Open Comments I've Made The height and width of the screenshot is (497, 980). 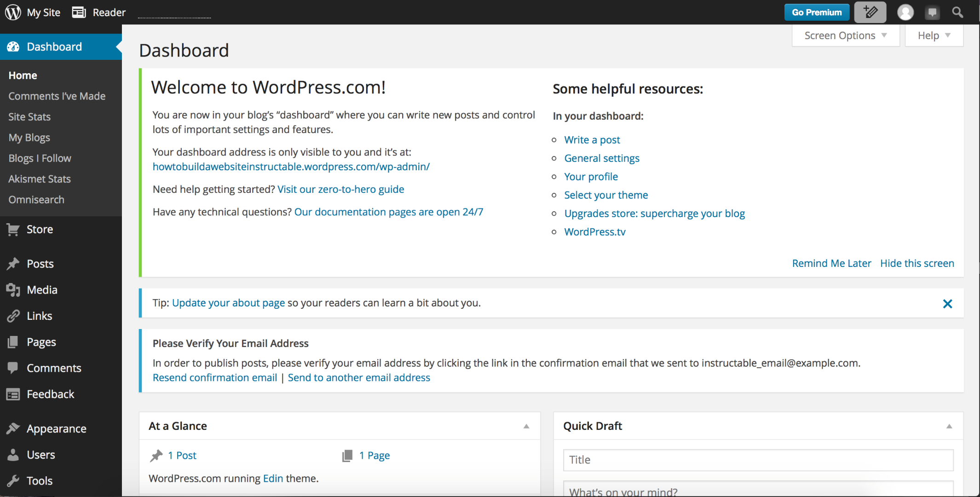click(x=57, y=96)
